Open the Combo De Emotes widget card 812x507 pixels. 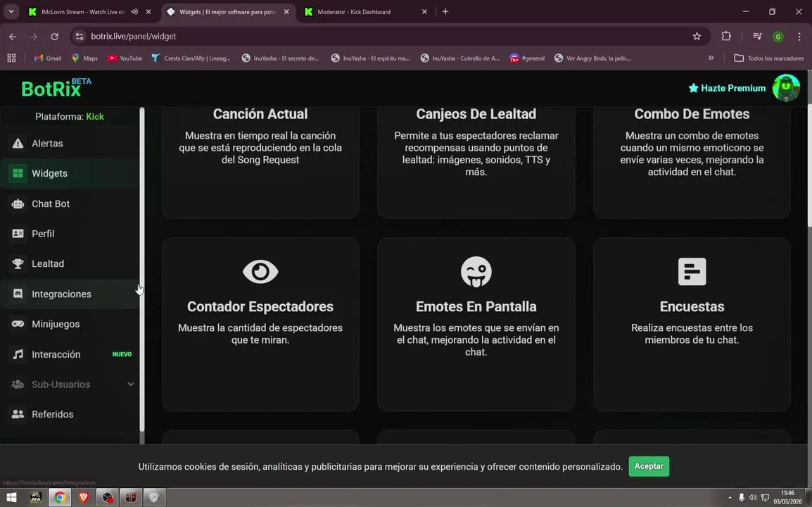click(x=692, y=162)
